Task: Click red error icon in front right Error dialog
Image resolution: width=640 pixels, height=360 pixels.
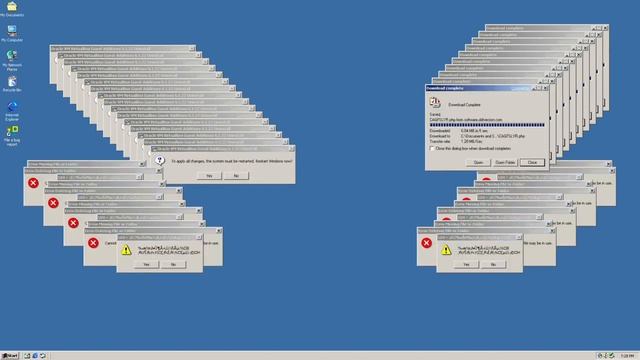Action: click(x=427, y=243)
